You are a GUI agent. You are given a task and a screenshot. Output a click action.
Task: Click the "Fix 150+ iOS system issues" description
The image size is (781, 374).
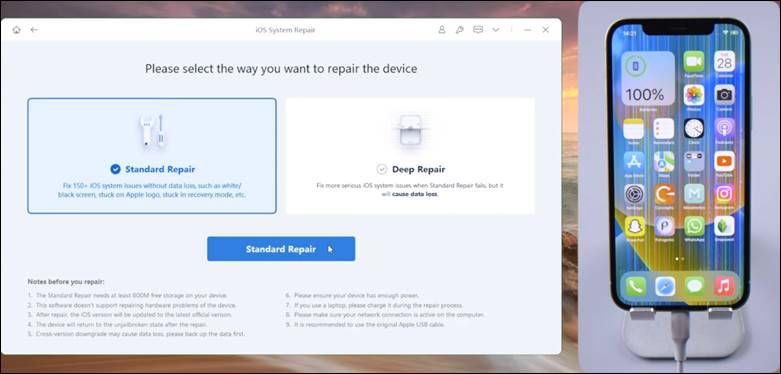[x=152, y=190]
